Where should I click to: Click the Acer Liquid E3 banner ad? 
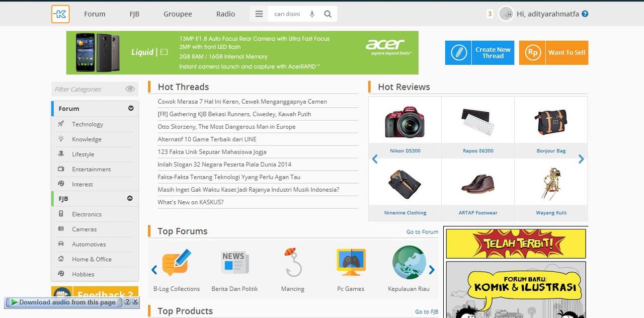(243, 53)
